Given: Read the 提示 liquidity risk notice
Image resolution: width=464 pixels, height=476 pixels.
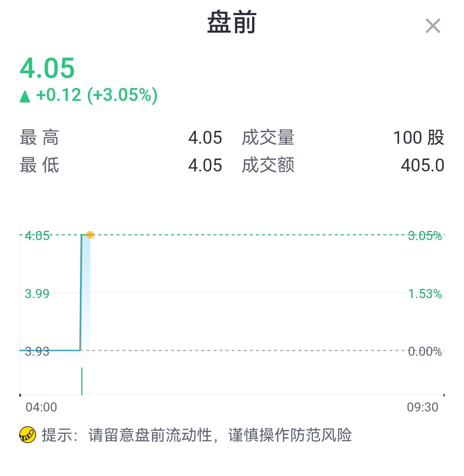Looking at the screenshot, I should pyautogui.click(x=197, y=435).
